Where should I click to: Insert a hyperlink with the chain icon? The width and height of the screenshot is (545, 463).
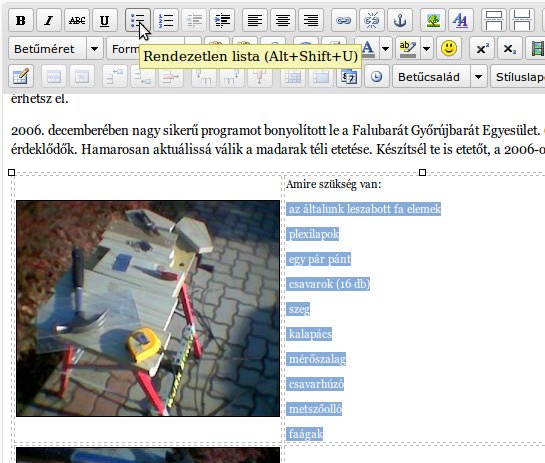click(343, 20)
